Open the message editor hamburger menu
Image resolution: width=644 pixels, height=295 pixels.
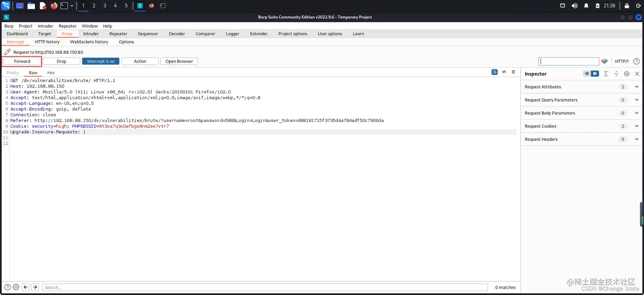[513, 72]
